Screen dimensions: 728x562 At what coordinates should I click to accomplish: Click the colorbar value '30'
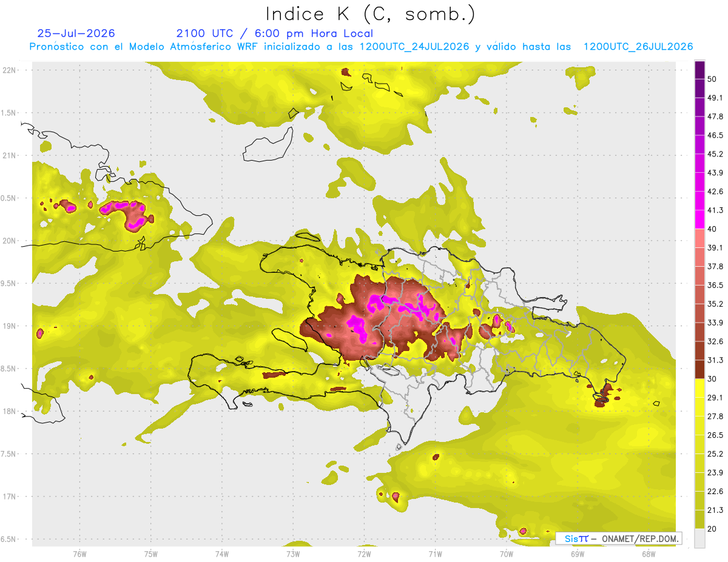tap(712, 379)
